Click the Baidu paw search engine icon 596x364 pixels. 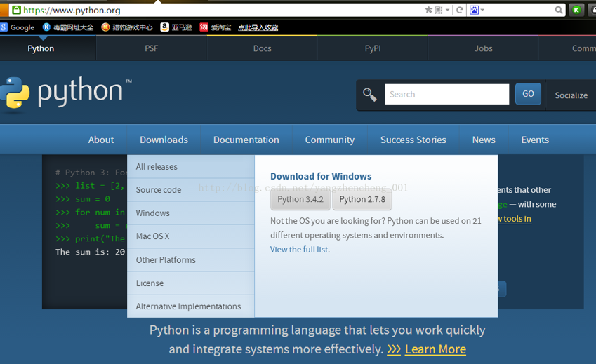pos(474,11)
